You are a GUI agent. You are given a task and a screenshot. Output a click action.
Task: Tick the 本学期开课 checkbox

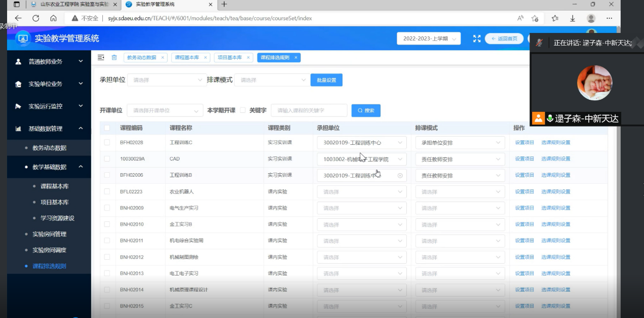tap(243, 110)
